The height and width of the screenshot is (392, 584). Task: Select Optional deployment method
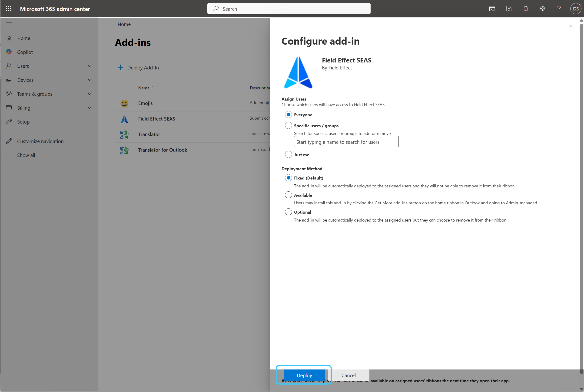pyautogui.click(x=288, y=212)
